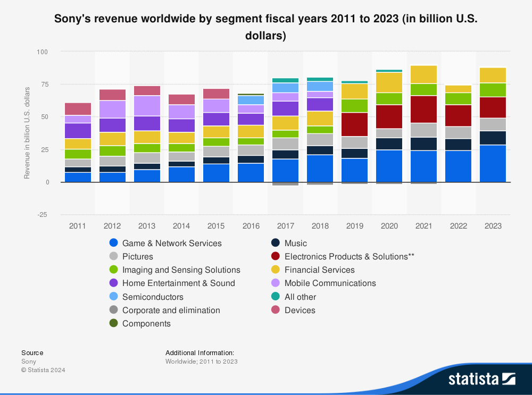Click the Statista logo
The height and width of the screenshot is (395, 532).
tap(481, 379)
